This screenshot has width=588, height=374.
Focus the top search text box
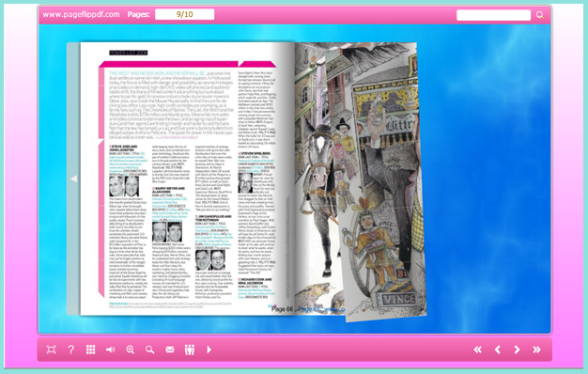pyautogui.click(x=493, y=15)
